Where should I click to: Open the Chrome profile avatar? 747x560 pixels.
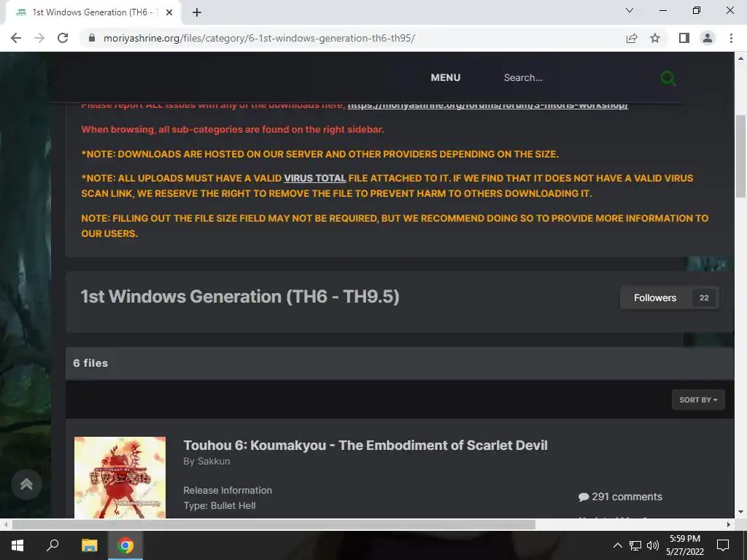pyautogui.click(x=708, y=38)
